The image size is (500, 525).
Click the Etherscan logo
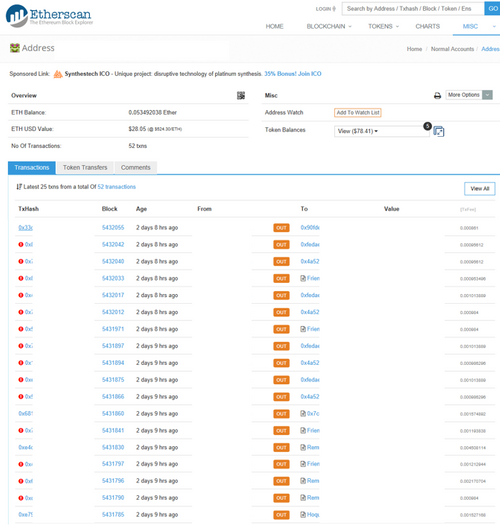(x=49, y=16)
